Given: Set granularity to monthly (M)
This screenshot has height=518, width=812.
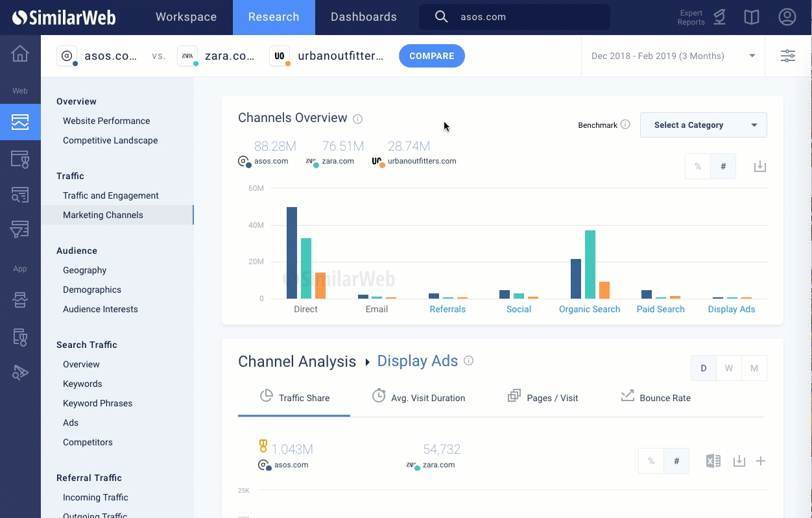Looking at the screenshot, I should tap(754, 368).
